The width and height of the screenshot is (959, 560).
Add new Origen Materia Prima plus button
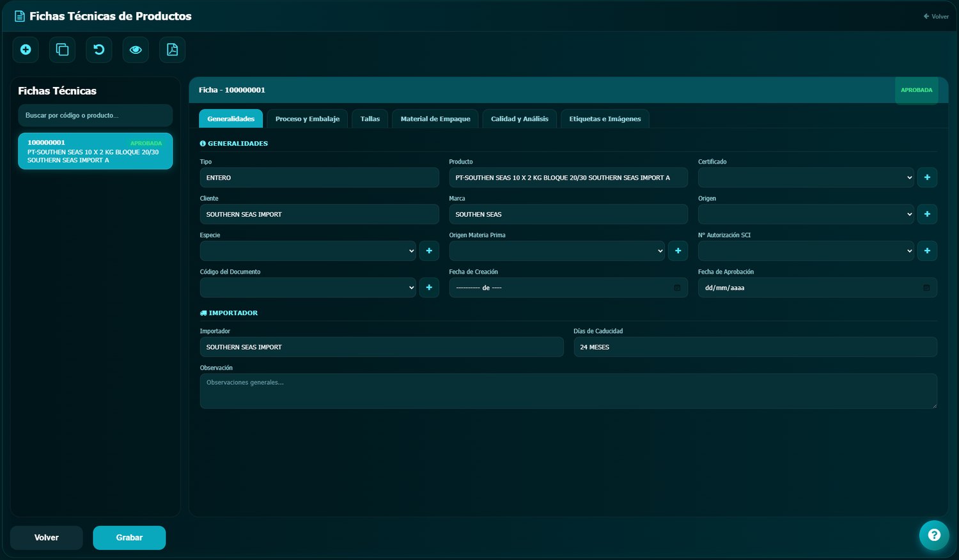point(678,251)
